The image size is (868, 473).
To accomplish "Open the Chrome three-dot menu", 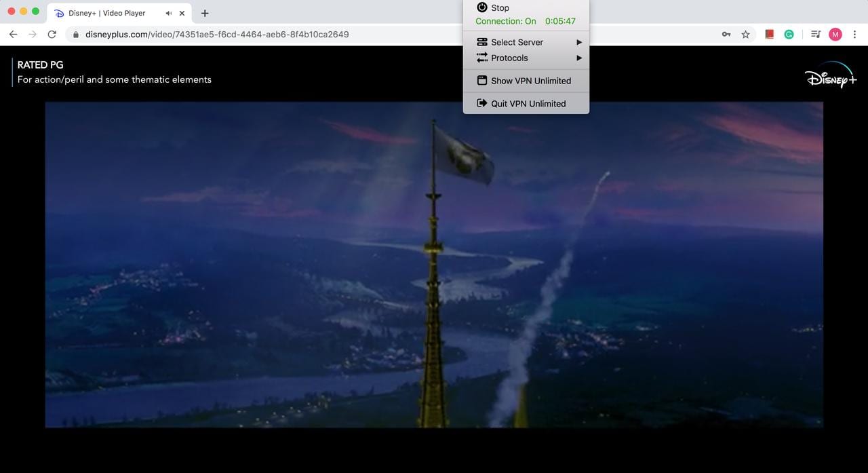I will click(854, 34).
